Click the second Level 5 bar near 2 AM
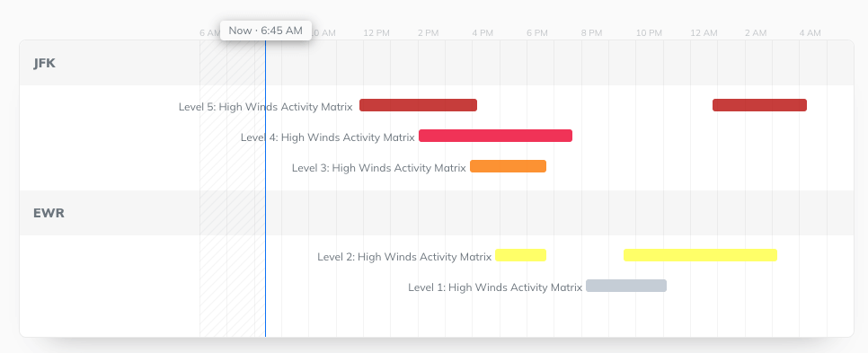 [x=759, y=105]
